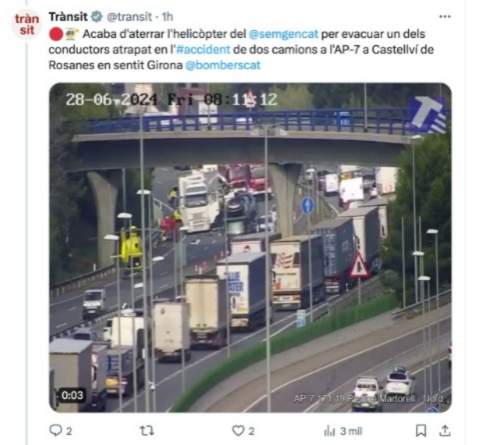480x445 pixels.
Task: Click the retweet arrows icon
Action: pos(147,431)
